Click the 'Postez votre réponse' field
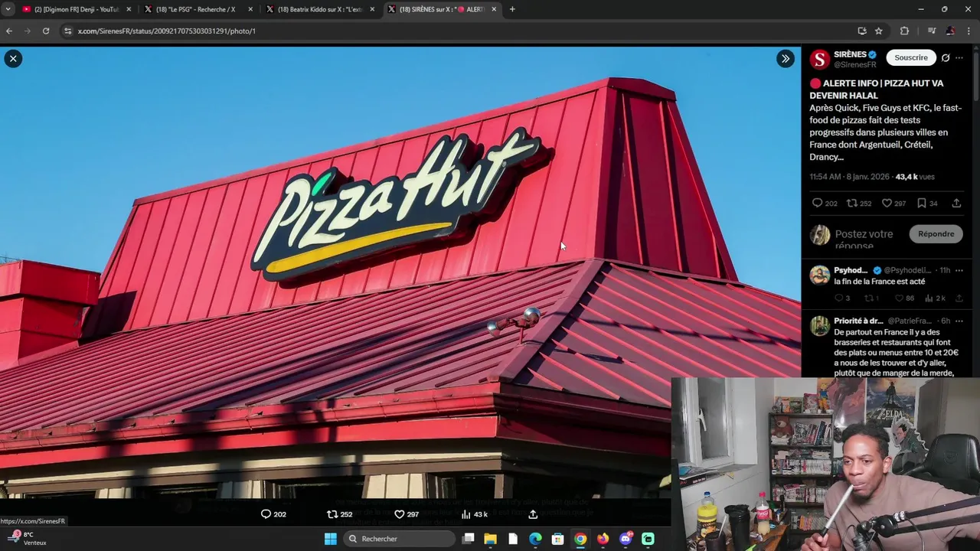Screen dimensions: 980x551 click(x=864, y=239)
